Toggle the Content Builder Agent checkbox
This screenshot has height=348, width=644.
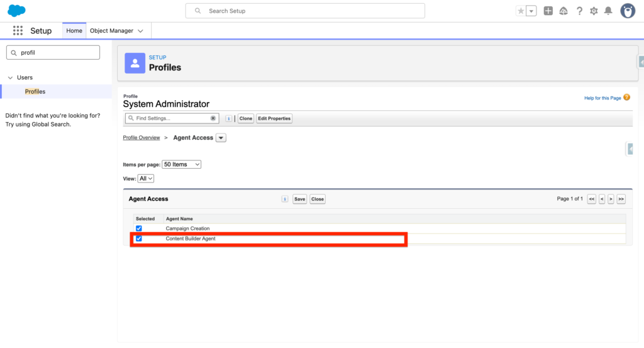click(139, 239)
